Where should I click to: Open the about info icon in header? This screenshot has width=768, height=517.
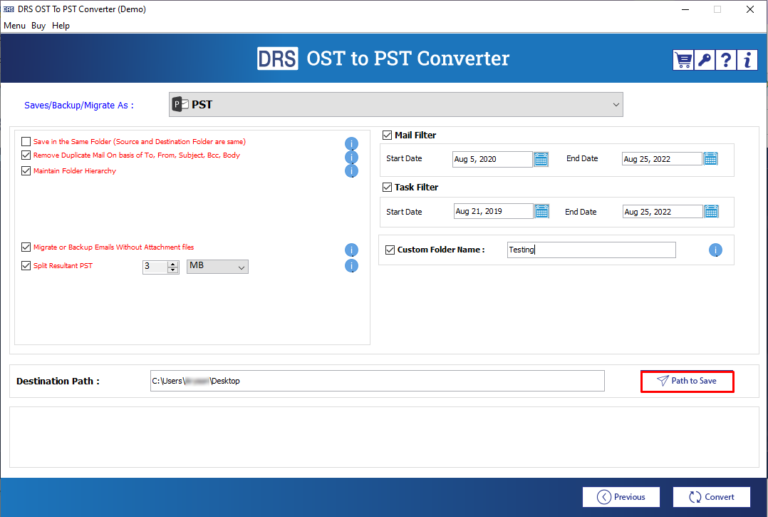748,59
